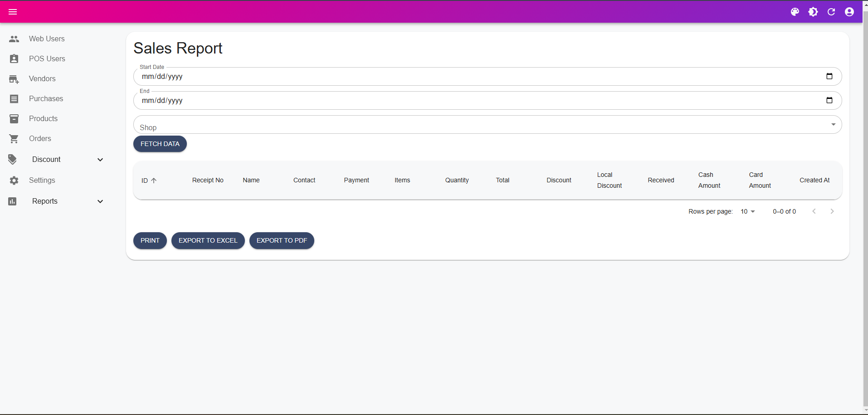Image resolution: width=868 pixels, height=415 pixels.
Task: Open Web Users page
Action: click(x=47, y=39)
